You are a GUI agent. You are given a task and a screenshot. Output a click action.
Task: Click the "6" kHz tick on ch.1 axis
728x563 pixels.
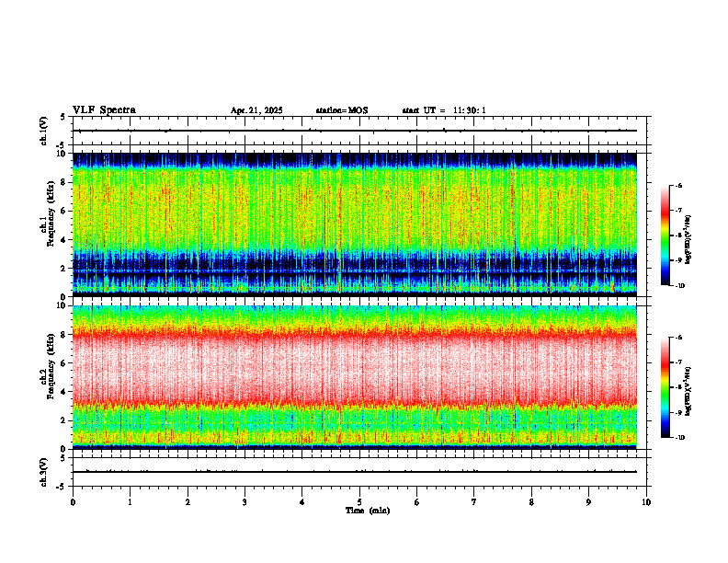(x=64, y=211)
